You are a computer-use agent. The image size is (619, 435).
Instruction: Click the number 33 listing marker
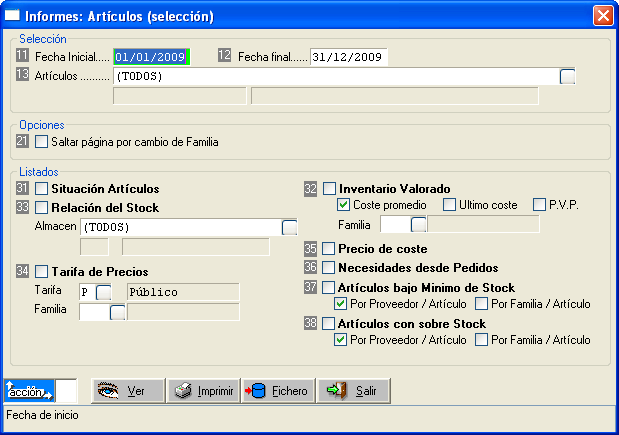[x=23, y=207]
